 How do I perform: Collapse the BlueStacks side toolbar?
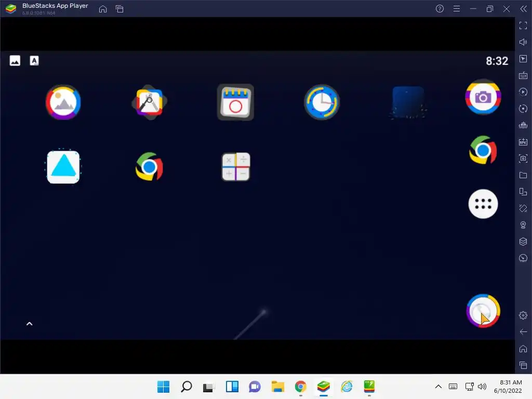(524, 9)
